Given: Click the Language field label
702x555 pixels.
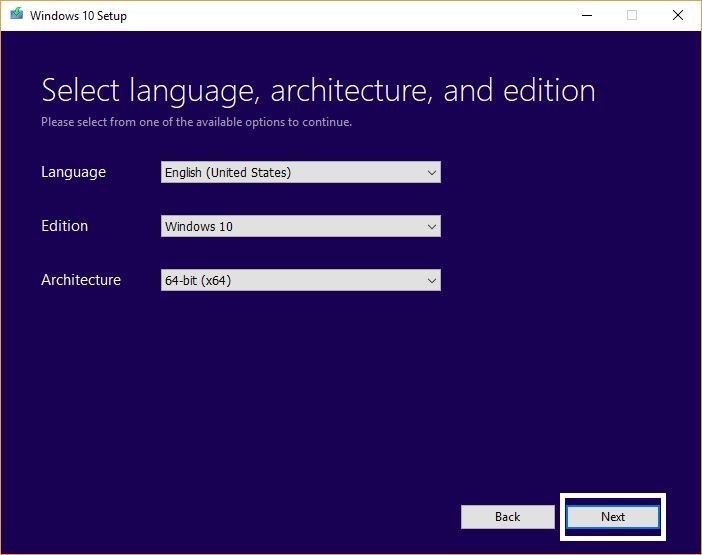Looking at the screenshot, I should point(73,172).
